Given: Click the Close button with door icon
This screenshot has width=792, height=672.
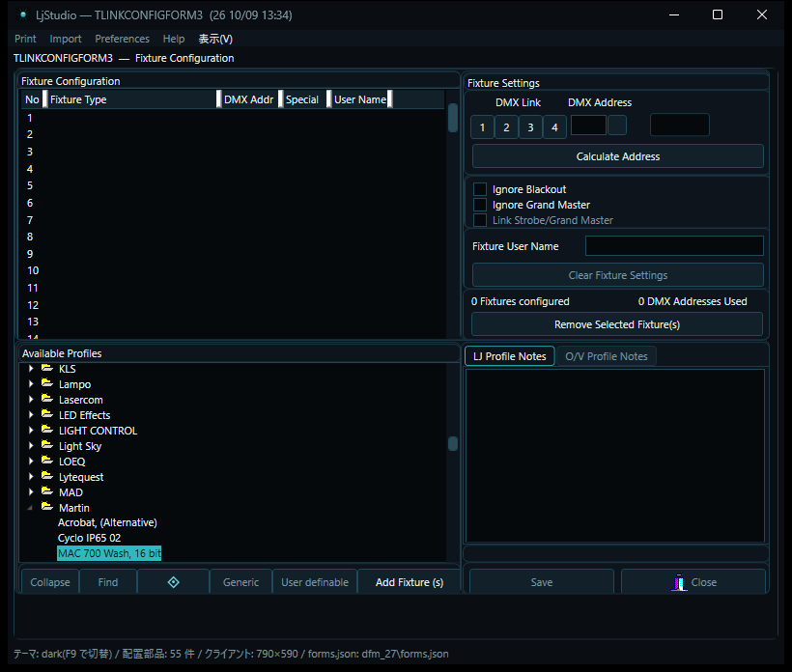Looking at the screenshot, I should [693, 582].
